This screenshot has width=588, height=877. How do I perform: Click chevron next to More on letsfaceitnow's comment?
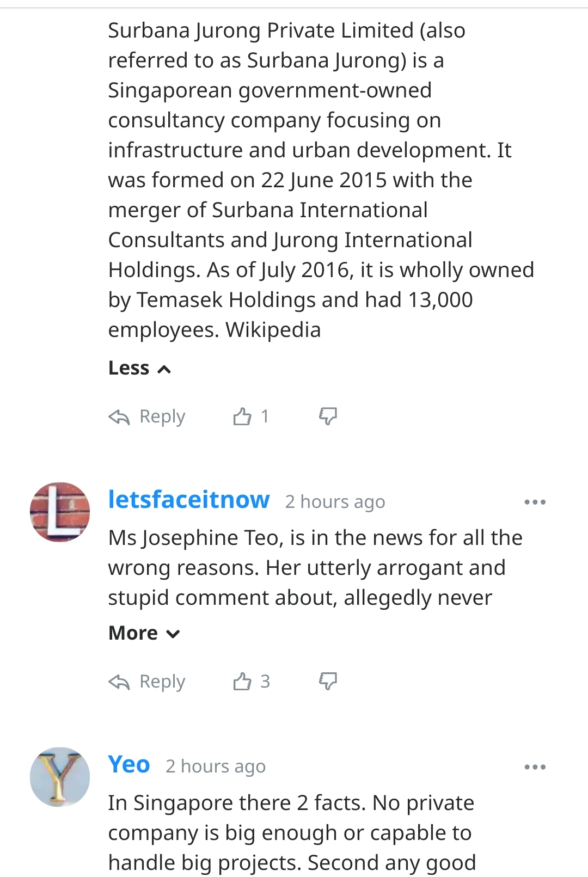(x=173, y=634)
